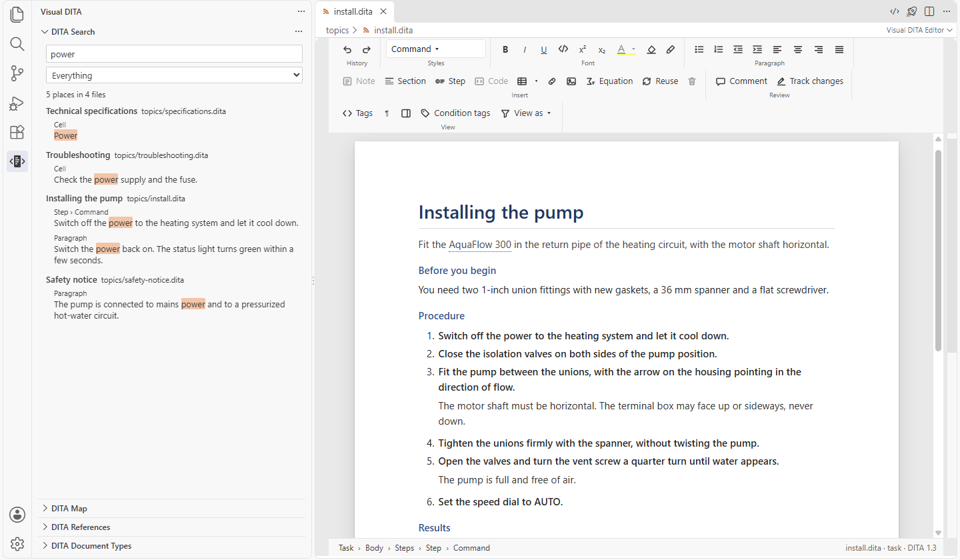Image resolution: width=960 pixels, height=560 pixels.
Task: Toggle underline formatting
Action: coord(544,49)
